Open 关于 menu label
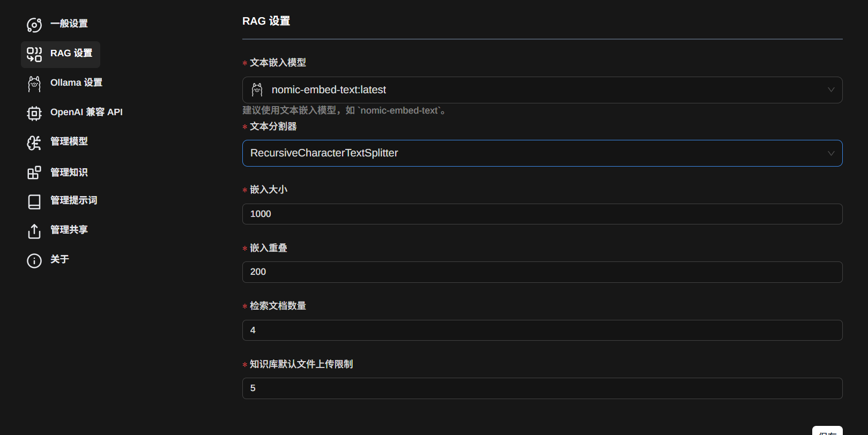This screenshot has width=868, height=435. point(60,259)
